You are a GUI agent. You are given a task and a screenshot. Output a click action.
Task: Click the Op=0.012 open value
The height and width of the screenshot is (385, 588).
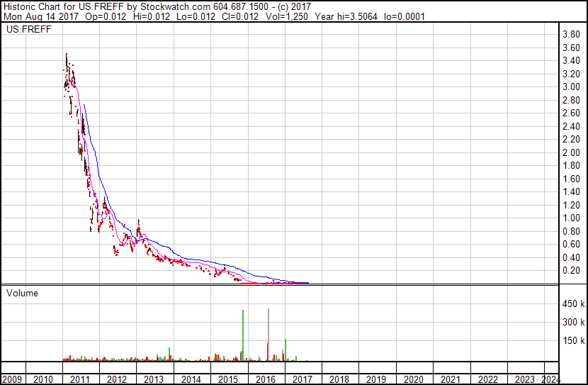tap(106, 17)
